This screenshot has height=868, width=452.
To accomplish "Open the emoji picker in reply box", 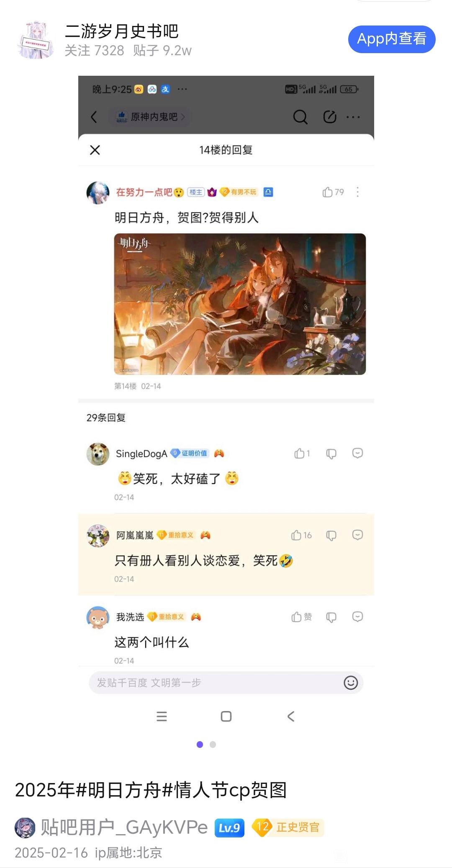I will [x=351, y=683].
